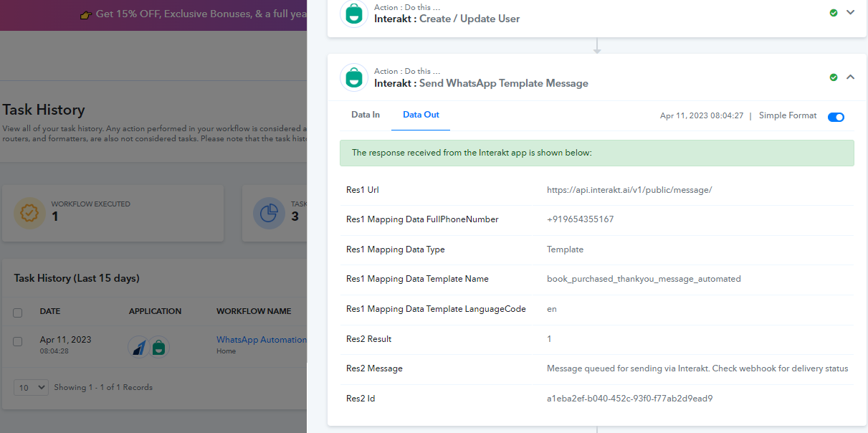The height and width of the screenshot is (433, 868).
Task: Click Showing 1 - 1 of 1 Records text
Action: tap(103, 387)
